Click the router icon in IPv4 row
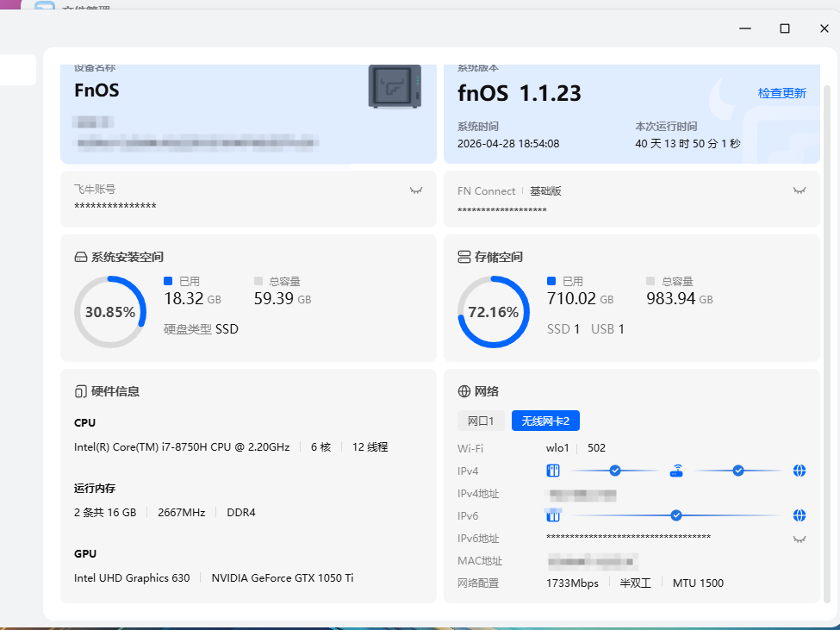Screen dimensions: 840x630 [x=676, y=471]
